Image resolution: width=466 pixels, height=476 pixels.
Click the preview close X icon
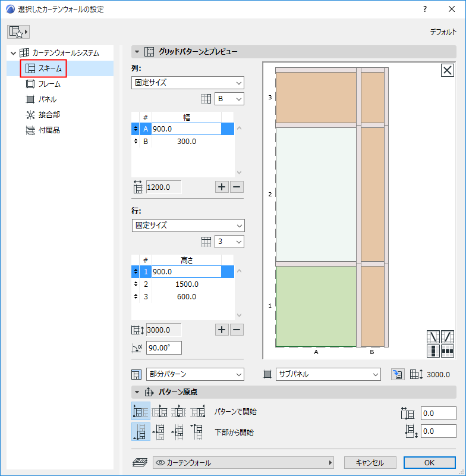click(447, 70)
